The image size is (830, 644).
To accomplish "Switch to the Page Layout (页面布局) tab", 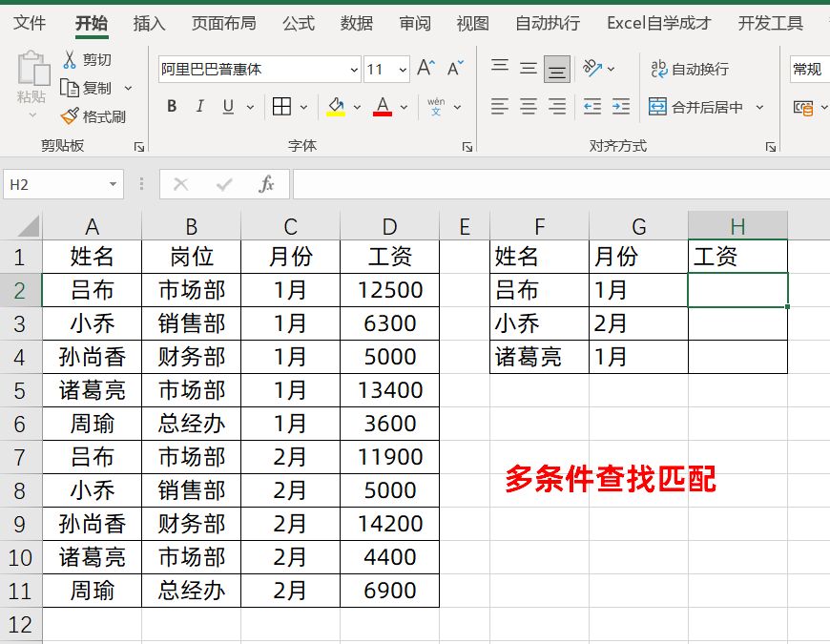I will tap(223, 23).
